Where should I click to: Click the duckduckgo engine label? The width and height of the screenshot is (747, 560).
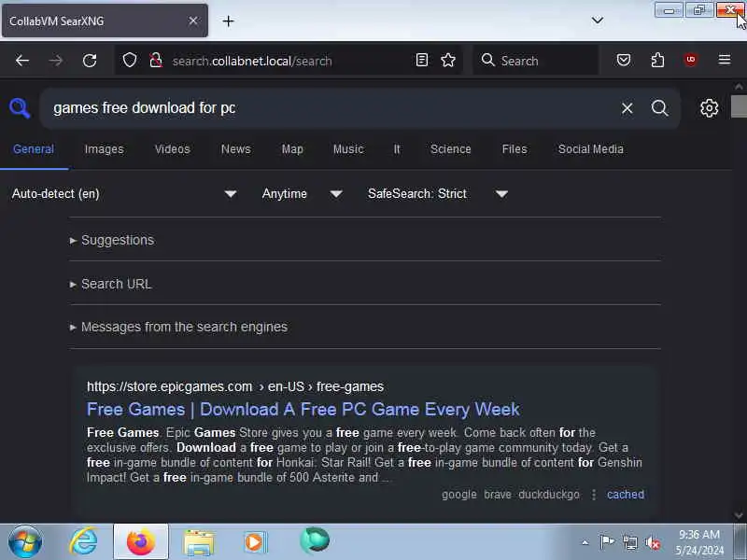pos(549,495)
